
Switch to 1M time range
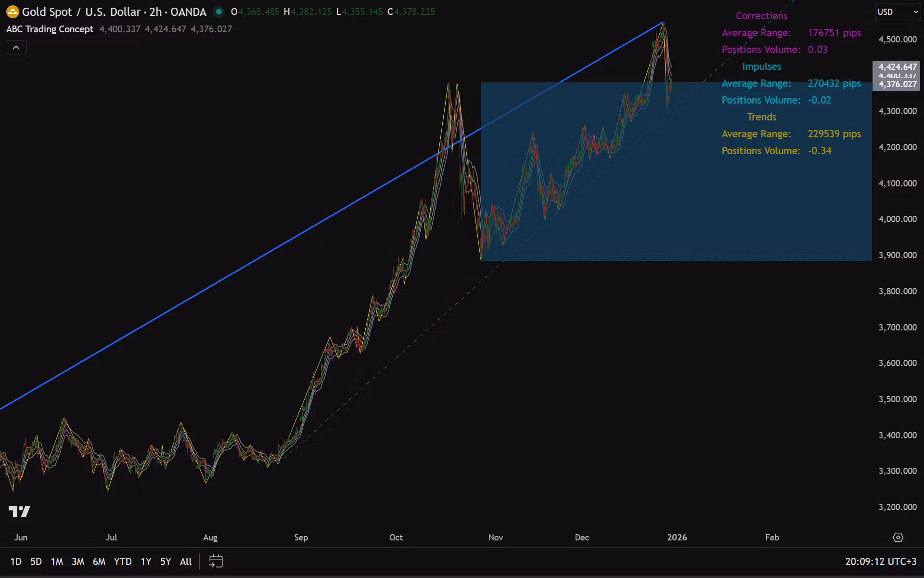57,562
